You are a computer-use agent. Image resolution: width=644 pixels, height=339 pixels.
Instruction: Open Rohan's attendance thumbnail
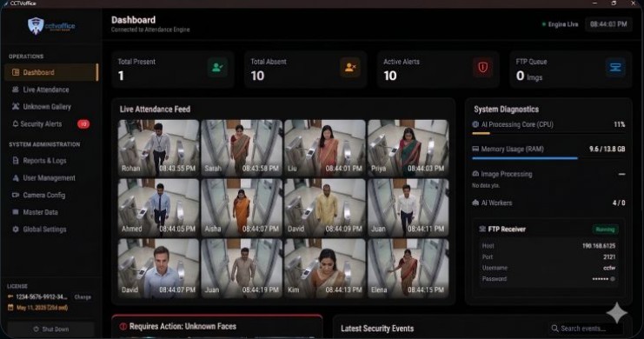point(158,148)
